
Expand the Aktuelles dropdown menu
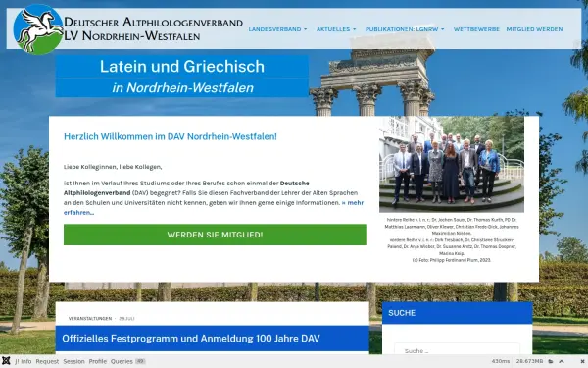coord(336,29)
